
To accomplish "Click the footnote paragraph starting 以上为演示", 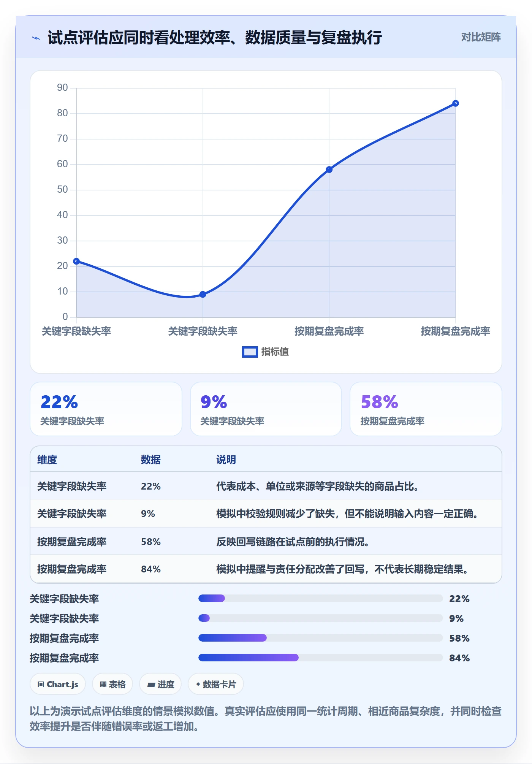I will tap(266, 718).
